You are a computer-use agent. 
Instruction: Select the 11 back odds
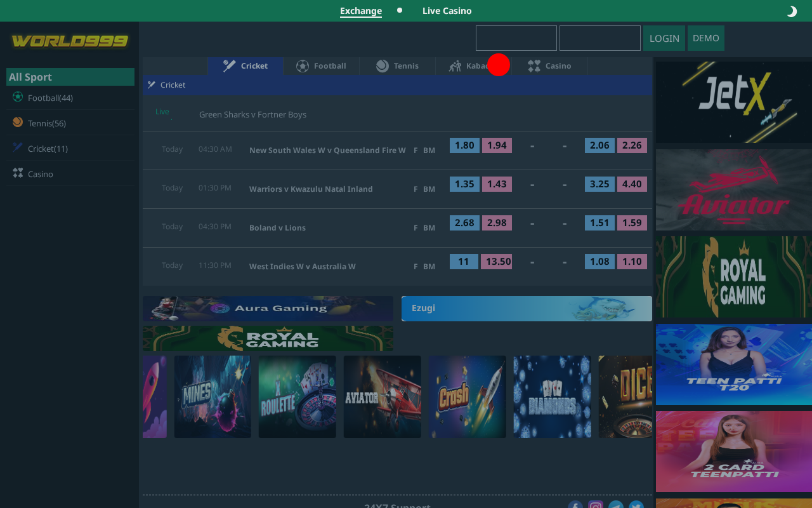464,262
